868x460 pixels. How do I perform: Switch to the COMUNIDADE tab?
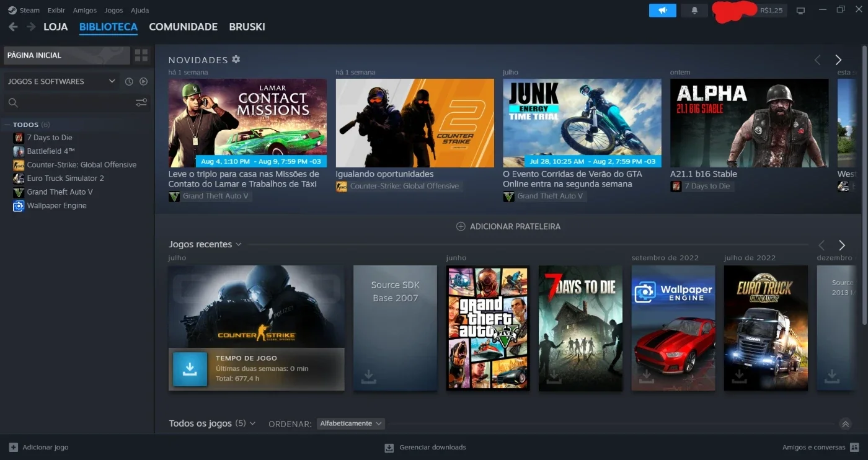184,27
